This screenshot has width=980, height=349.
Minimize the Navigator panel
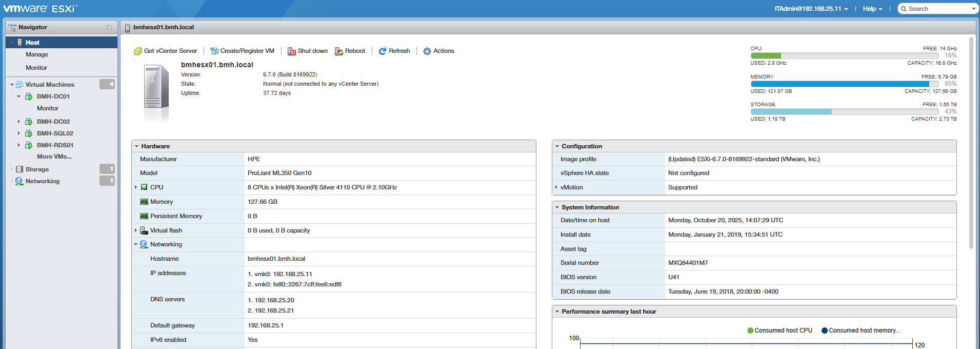(109, 27)
